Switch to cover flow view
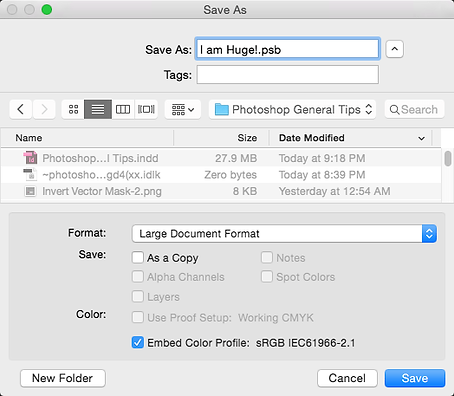The image size is (454, 396). click(146, 109)
